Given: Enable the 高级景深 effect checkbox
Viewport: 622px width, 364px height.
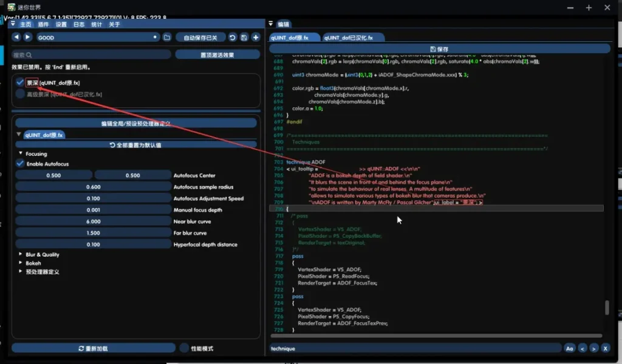Looking at the screenshot, I should pos(20,94).
